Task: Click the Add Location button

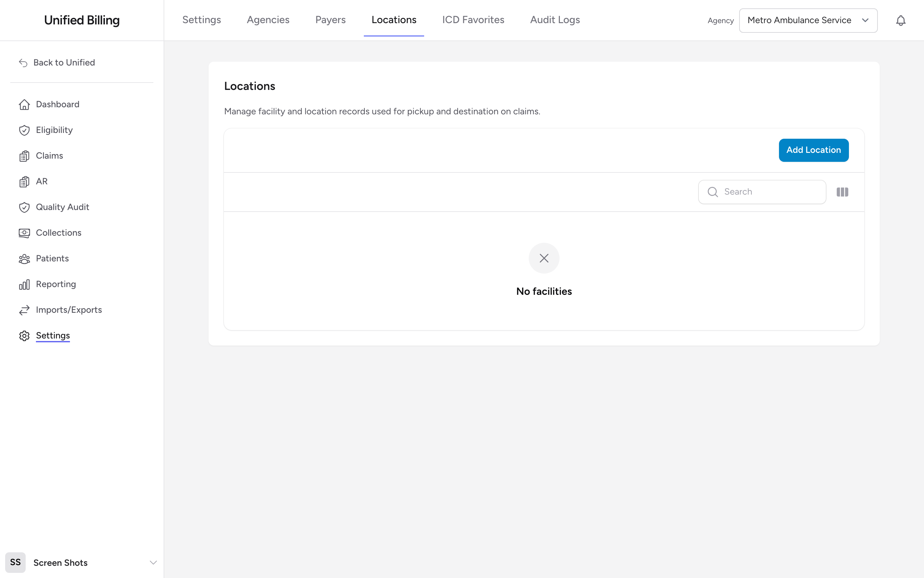Action: coord(813,150)
